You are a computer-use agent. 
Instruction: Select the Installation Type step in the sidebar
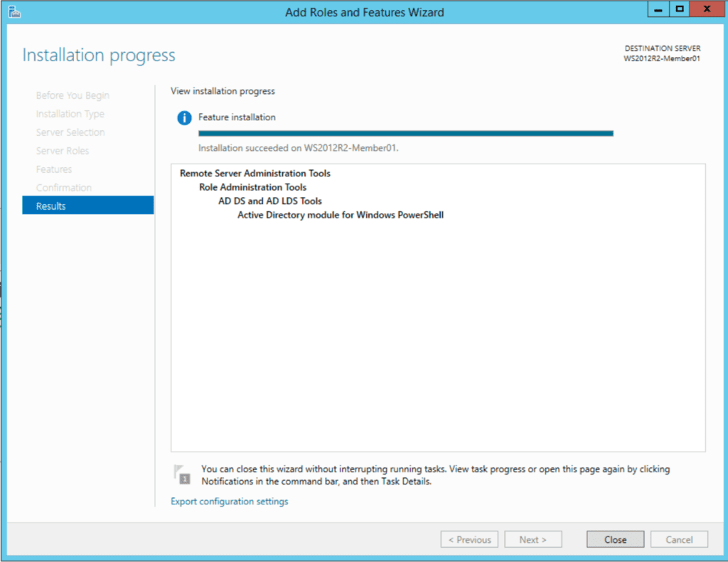[x=70, y=113]
